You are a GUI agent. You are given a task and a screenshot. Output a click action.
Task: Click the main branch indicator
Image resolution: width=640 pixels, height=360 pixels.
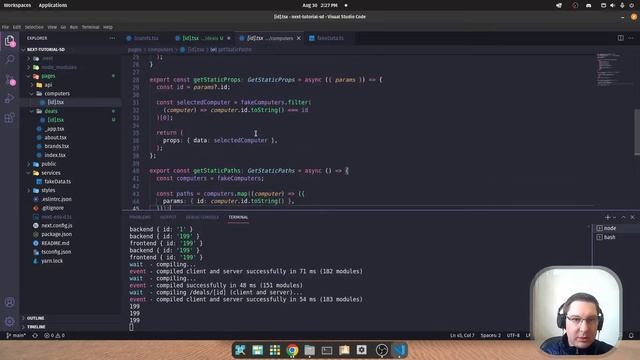[x=16, y=336]
